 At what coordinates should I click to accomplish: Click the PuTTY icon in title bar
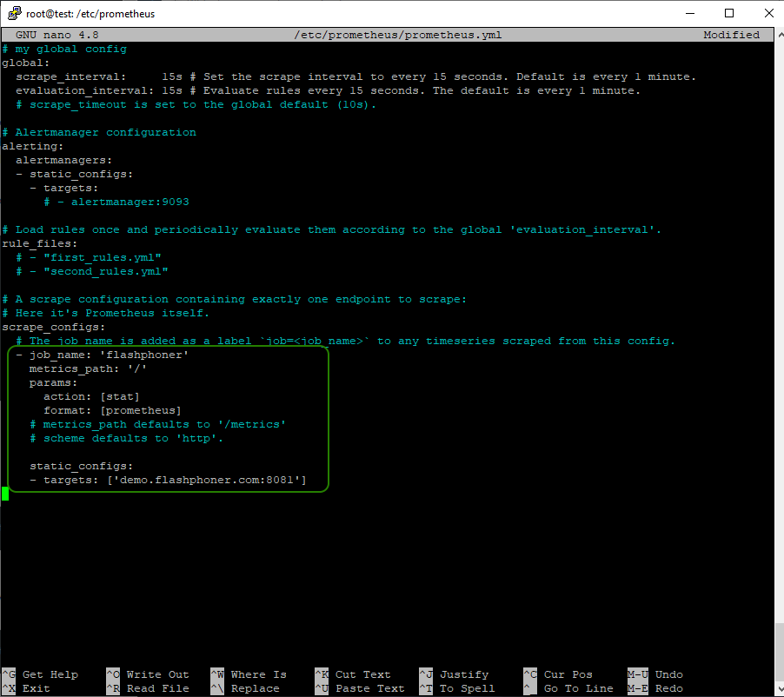pyautogui.click(x=14, y=14)
